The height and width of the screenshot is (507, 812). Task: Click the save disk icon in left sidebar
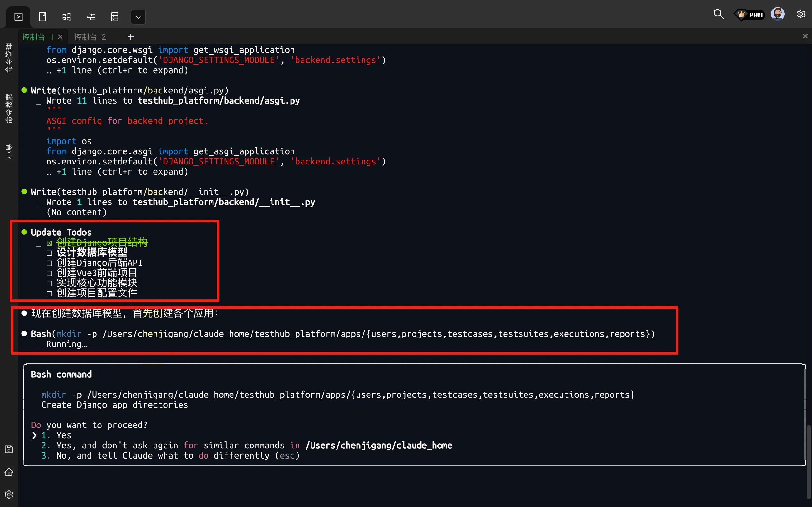(9, 449)
